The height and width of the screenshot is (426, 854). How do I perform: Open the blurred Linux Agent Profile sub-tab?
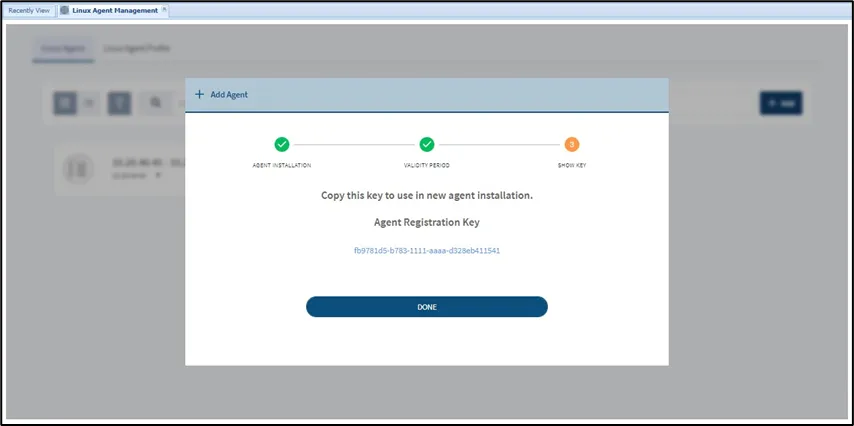pos(137,48)
